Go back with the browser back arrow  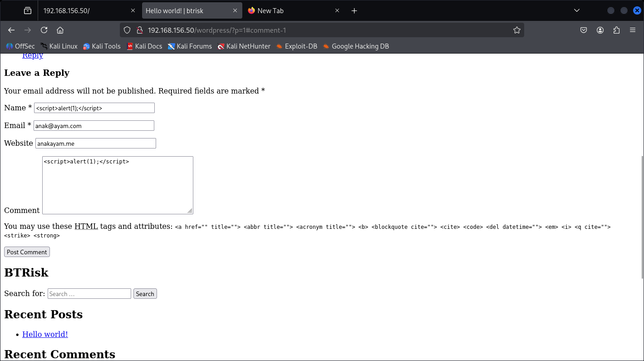click(12, 30)
